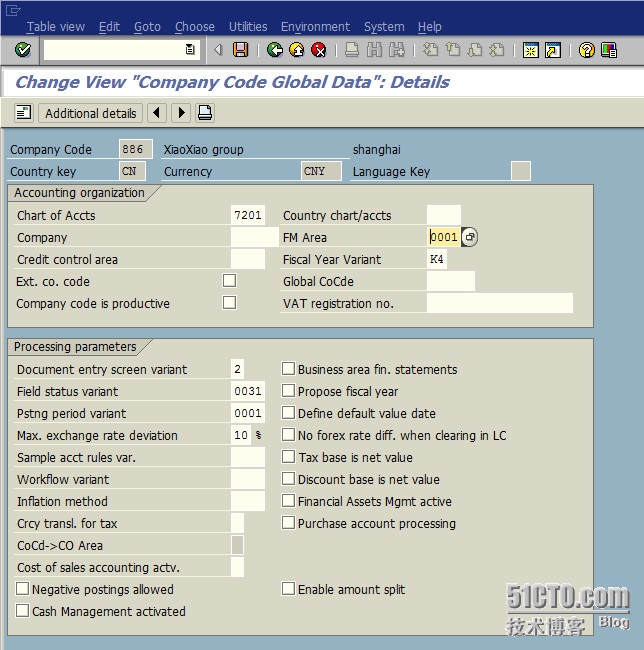Click the Max. exchange rate deviation field
Viewport: 644px width, 650px height.
[x=241, y=435]
